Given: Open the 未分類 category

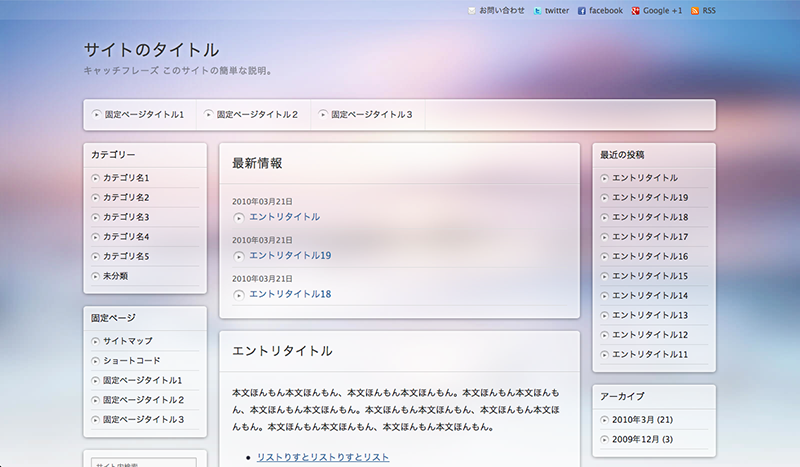Looking at the screenshot, I should pos(115,276).
